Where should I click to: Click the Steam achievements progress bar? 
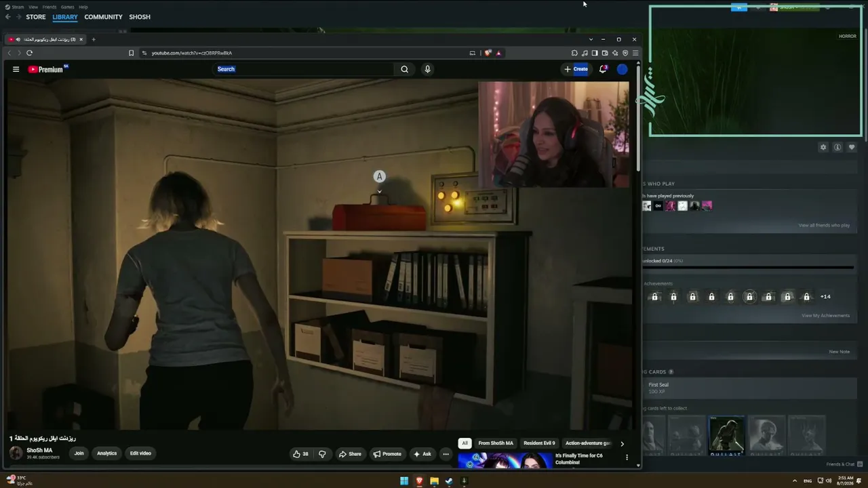[748, 268]
